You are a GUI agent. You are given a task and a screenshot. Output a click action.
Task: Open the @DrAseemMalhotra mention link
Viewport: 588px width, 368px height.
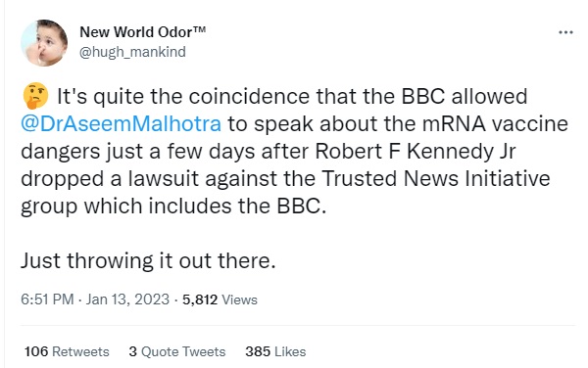(x=122, y=124)
